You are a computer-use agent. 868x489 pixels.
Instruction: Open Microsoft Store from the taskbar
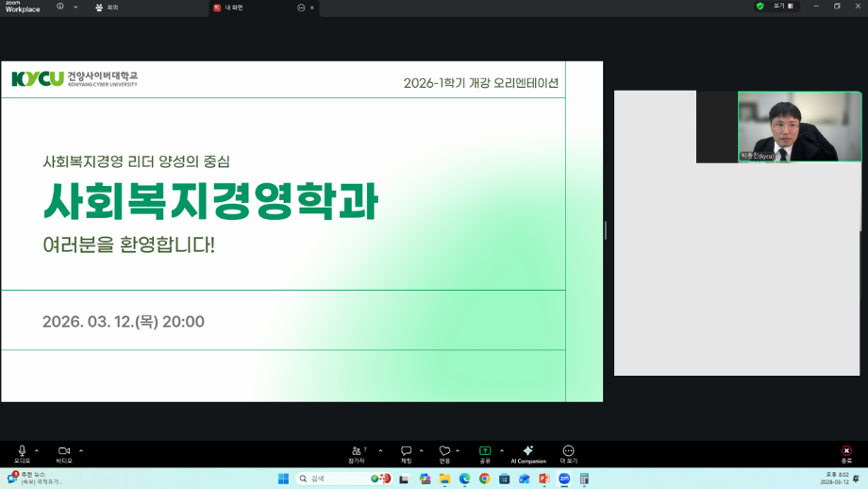(x=505, y=479)
